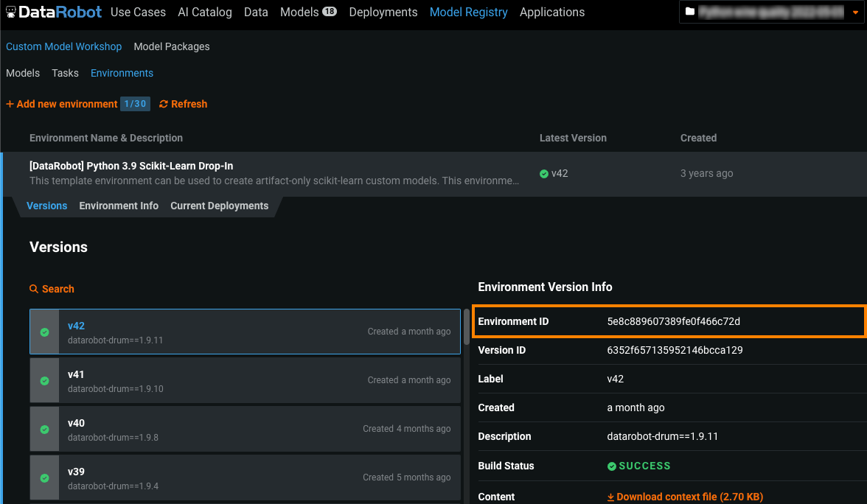
Task: Click the DataRobot logo icon
Action: click(11, 13)
